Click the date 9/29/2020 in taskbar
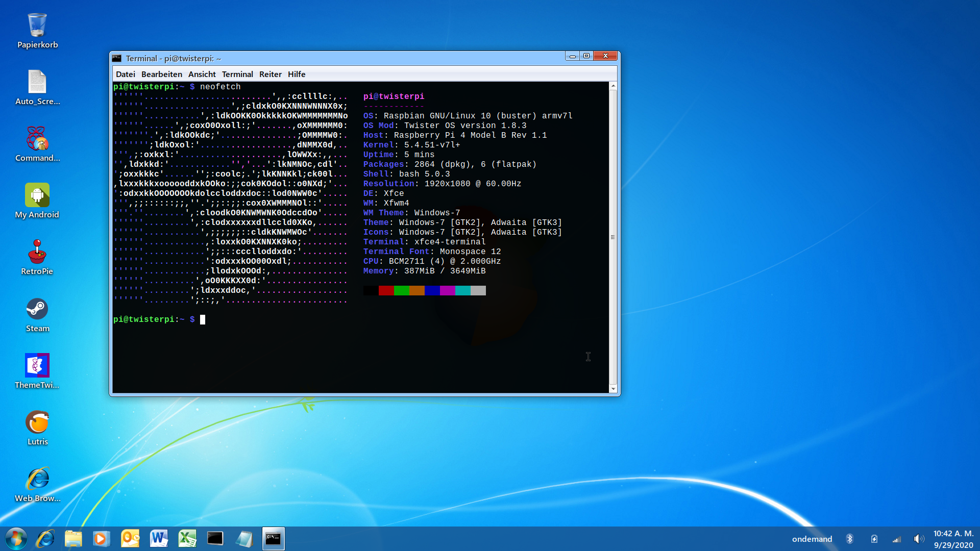The width and height of the screenshot is (980, 551). [953, 545]
